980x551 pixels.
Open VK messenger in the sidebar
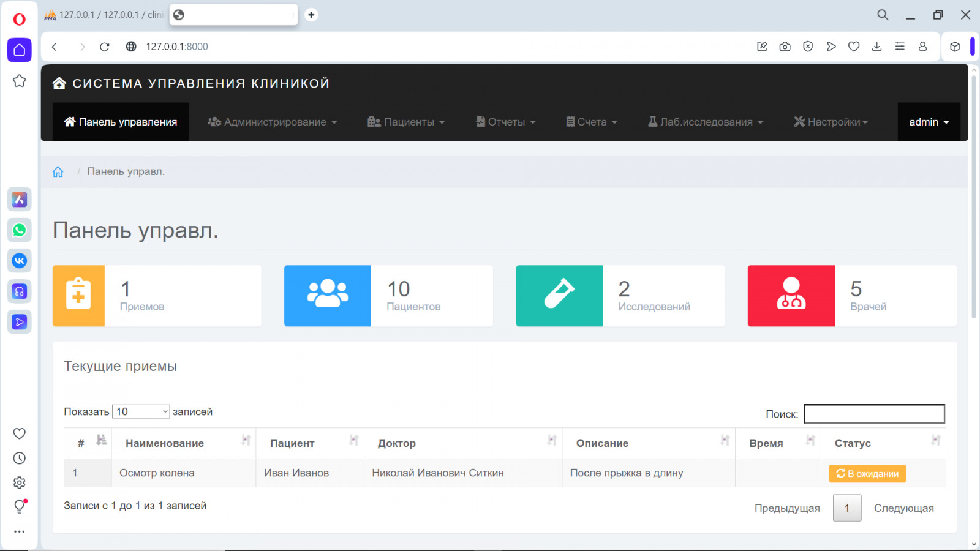[x=20, y=261]
